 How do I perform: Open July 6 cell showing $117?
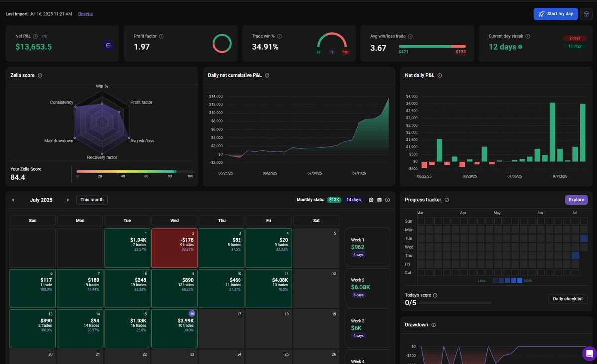[33, 288]
